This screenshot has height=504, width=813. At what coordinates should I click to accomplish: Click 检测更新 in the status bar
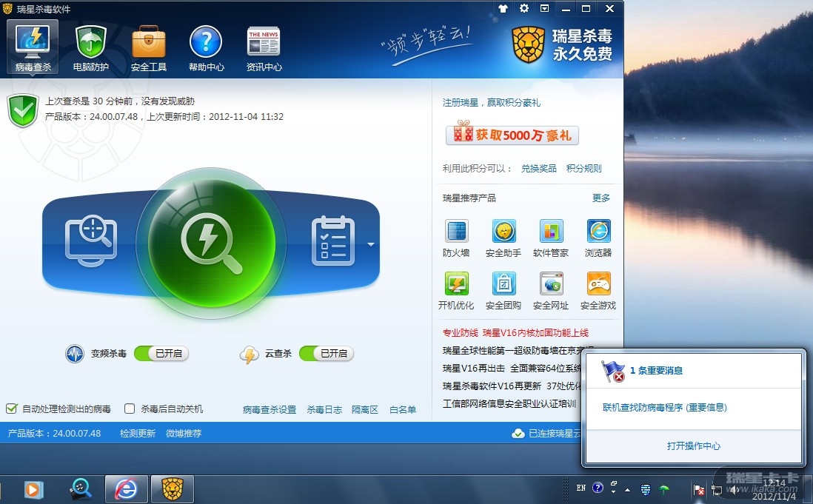[138, 433]
